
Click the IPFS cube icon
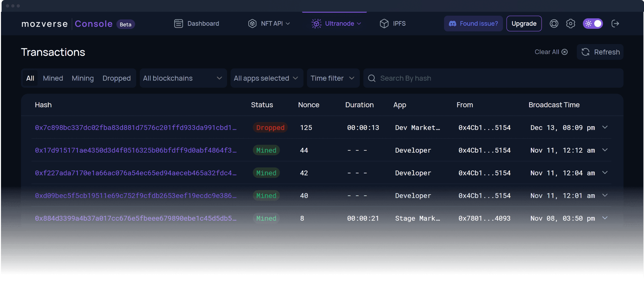pos(384,24)
